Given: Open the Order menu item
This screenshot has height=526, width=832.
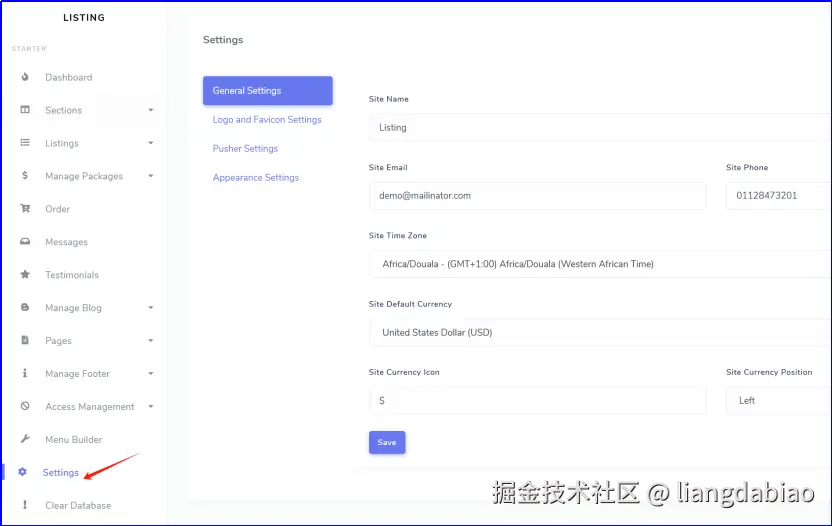Looking at the screenshot, I should 57,209.
